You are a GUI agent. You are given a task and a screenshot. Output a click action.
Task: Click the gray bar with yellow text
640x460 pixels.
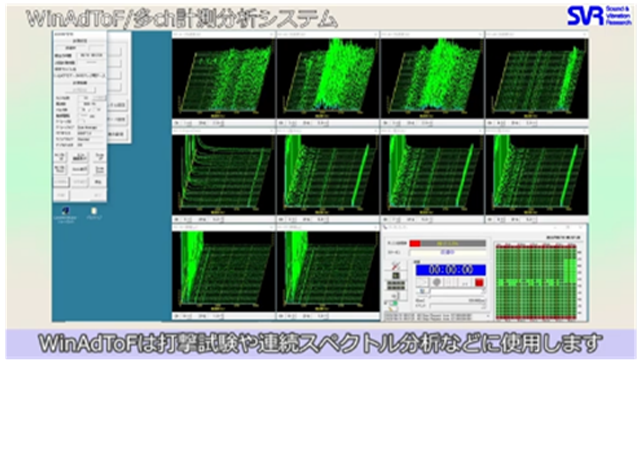[453, 243]
